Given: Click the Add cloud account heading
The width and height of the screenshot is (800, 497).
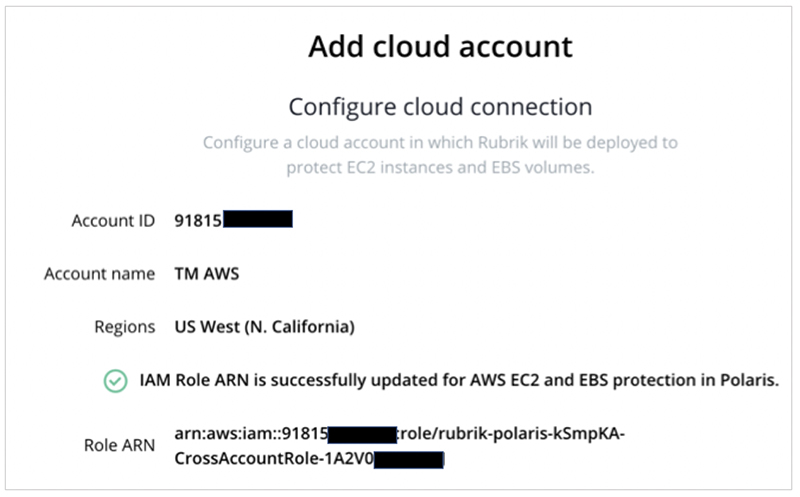Looking at the screenshot, I should point(440,47).
